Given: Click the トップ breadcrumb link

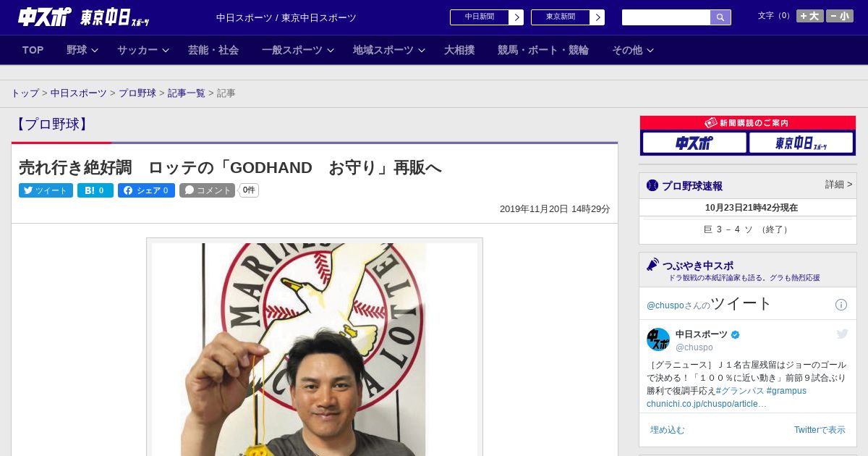Looking at the screenshot, I should click(x=25, y=93).
